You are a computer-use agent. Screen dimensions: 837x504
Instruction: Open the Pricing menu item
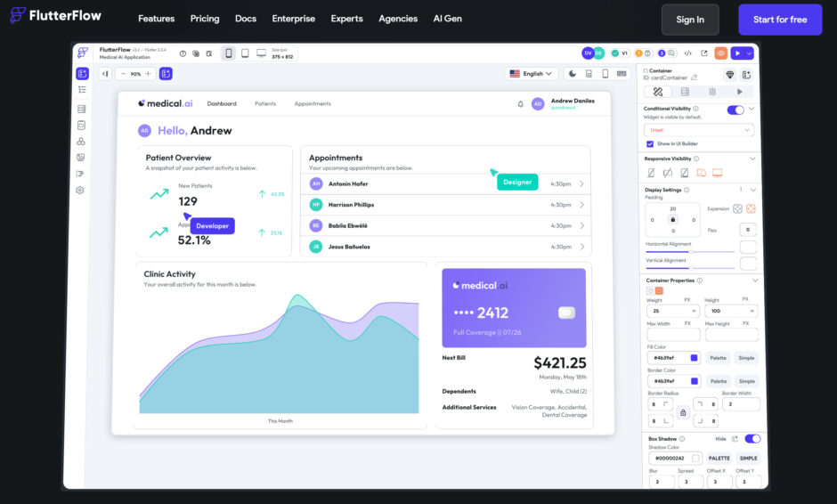(205, 19)
